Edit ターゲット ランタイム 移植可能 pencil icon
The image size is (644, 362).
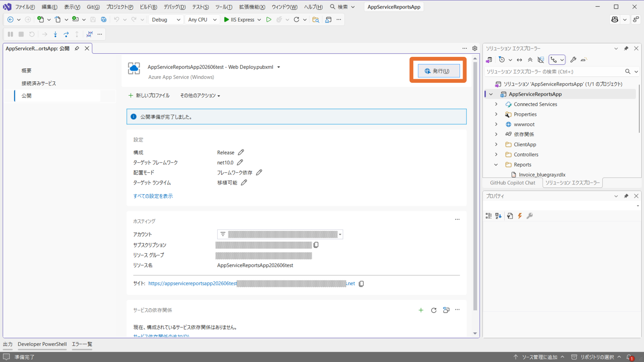click(244, 183)
